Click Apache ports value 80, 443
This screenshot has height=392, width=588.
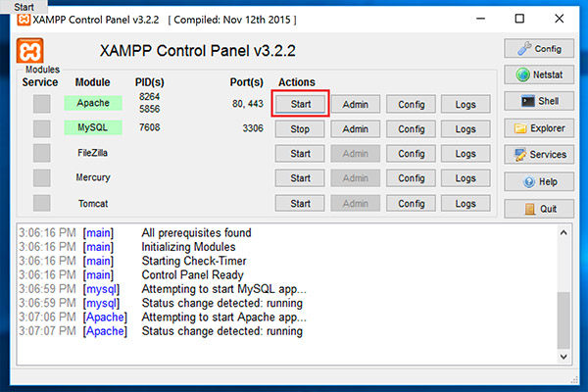click(x=248, y=104)
